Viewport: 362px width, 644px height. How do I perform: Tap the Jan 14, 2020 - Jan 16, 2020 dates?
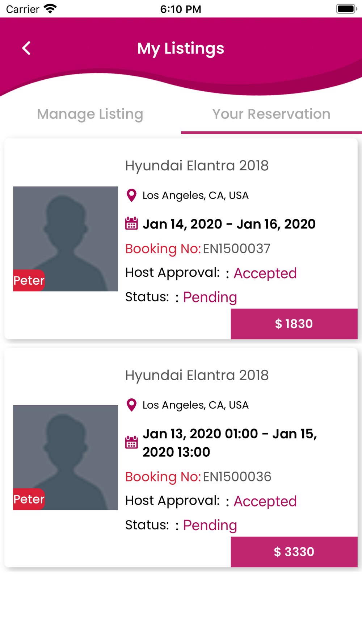click(229, 224)
